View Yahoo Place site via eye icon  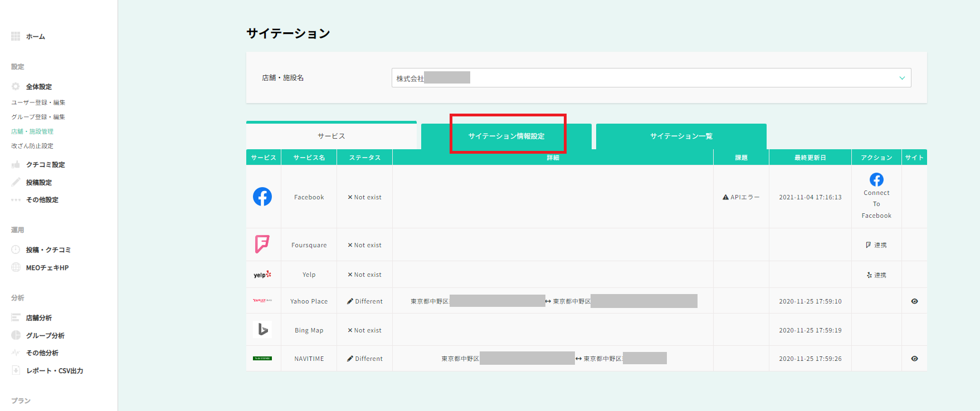(914, 301)
